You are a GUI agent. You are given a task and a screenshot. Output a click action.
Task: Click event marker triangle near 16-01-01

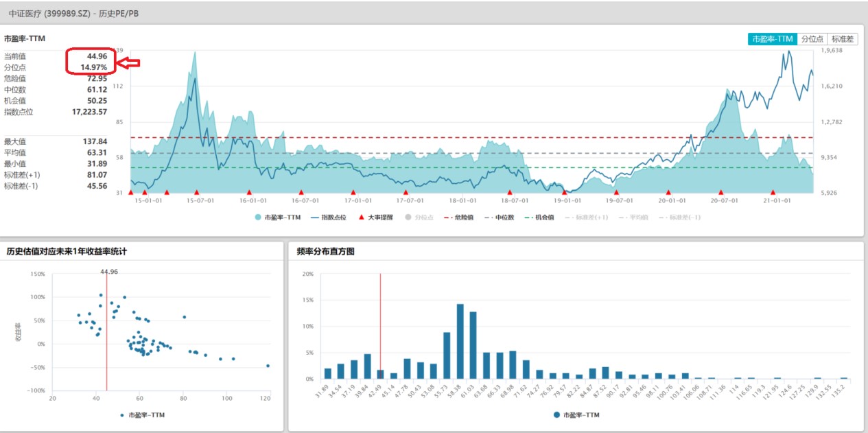point(249,193)
